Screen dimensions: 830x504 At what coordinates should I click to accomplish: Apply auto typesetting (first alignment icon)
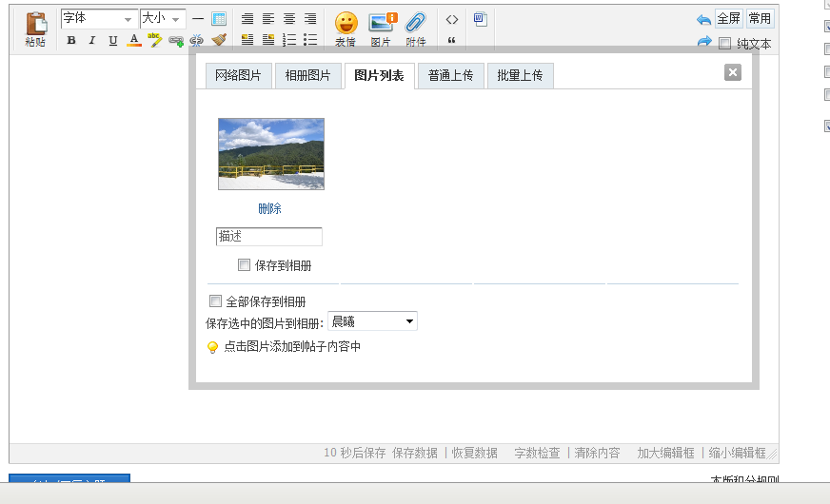point(247,19)
